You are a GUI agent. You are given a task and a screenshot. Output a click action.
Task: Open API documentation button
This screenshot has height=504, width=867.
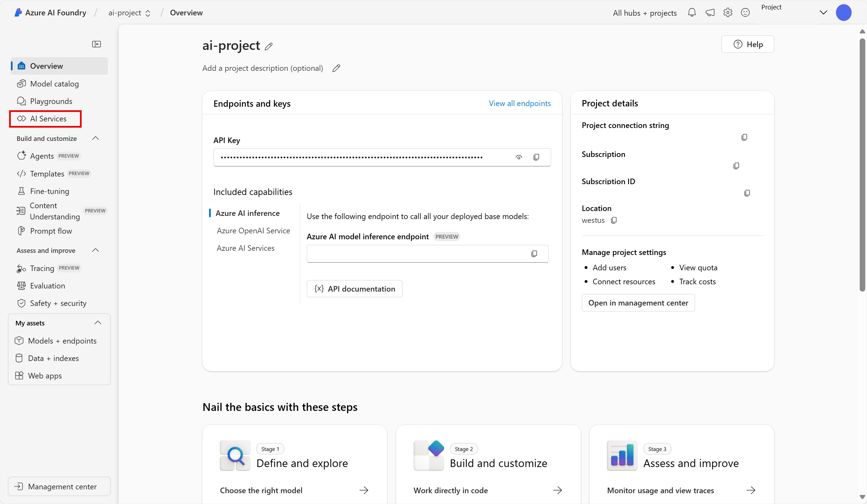coord(354,289)
